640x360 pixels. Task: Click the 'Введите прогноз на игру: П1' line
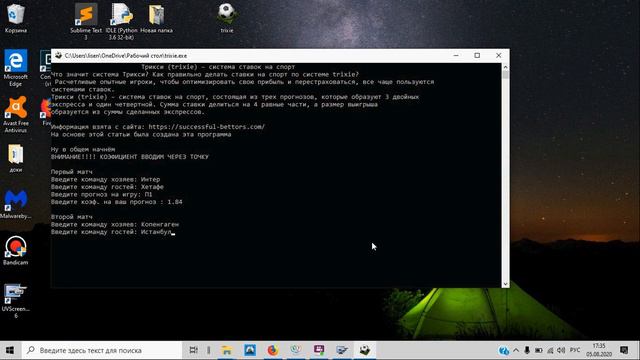pyautogui.click(x=102, y=194)
